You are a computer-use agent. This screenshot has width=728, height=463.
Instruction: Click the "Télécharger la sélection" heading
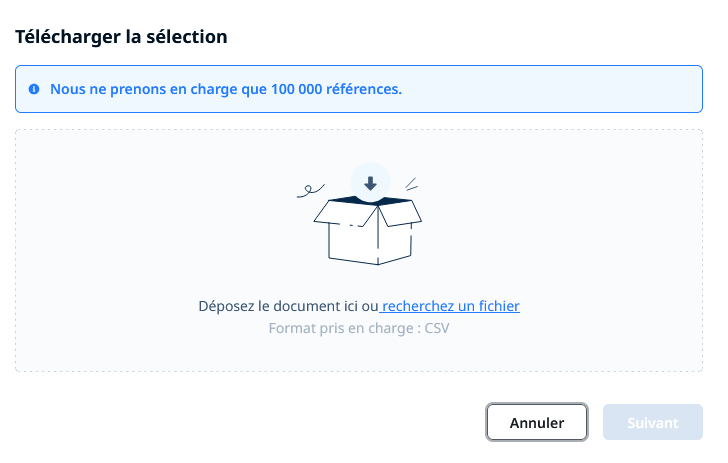[x=121, y=37]
